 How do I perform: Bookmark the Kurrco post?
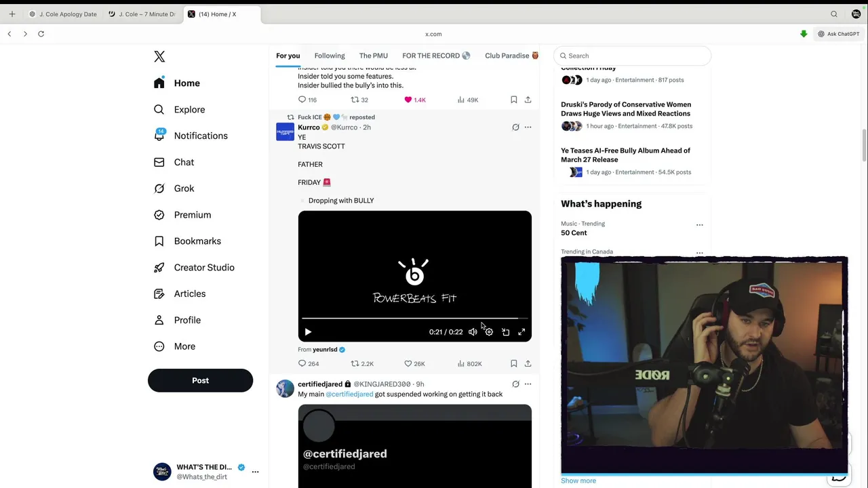tap(513, 364)
